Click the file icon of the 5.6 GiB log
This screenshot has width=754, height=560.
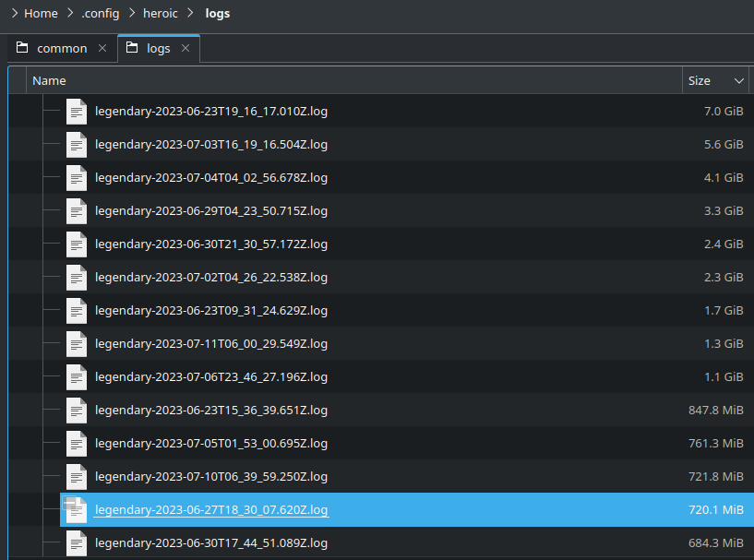pyautogui.click(x=76, y=144)
